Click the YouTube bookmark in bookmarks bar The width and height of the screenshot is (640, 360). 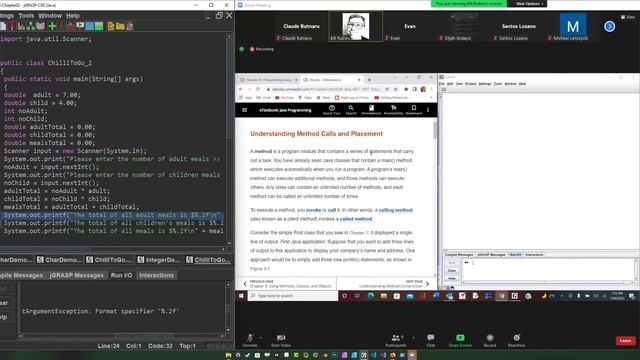tap(284, 98)
